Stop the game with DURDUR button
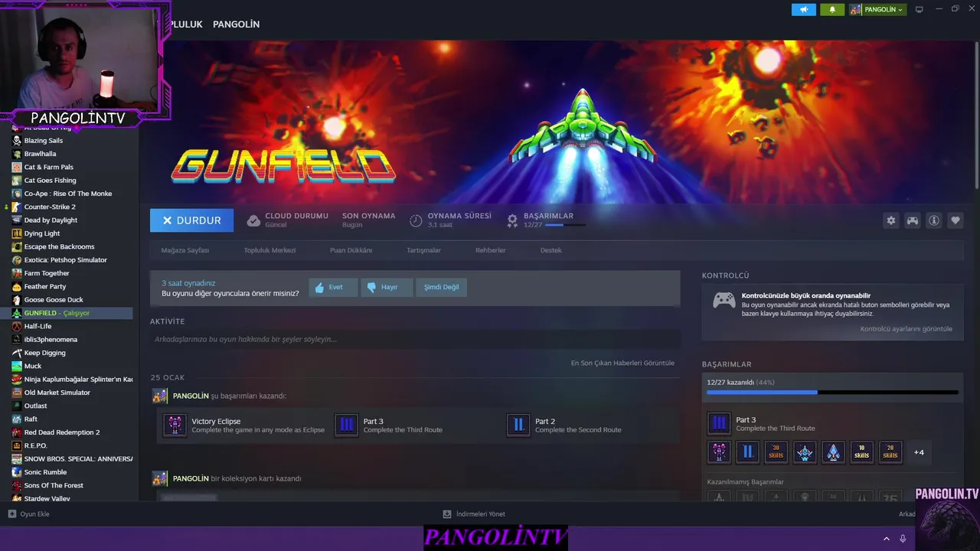 click(191, 220)
